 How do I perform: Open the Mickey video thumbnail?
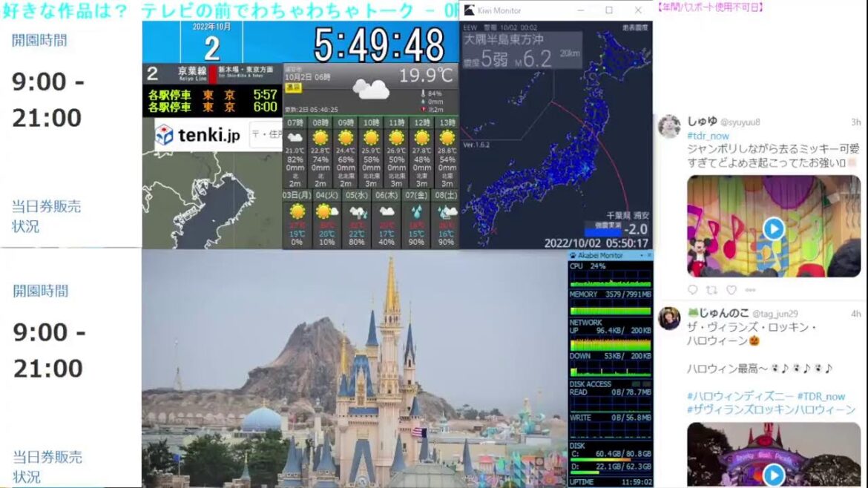pos(773,225)
